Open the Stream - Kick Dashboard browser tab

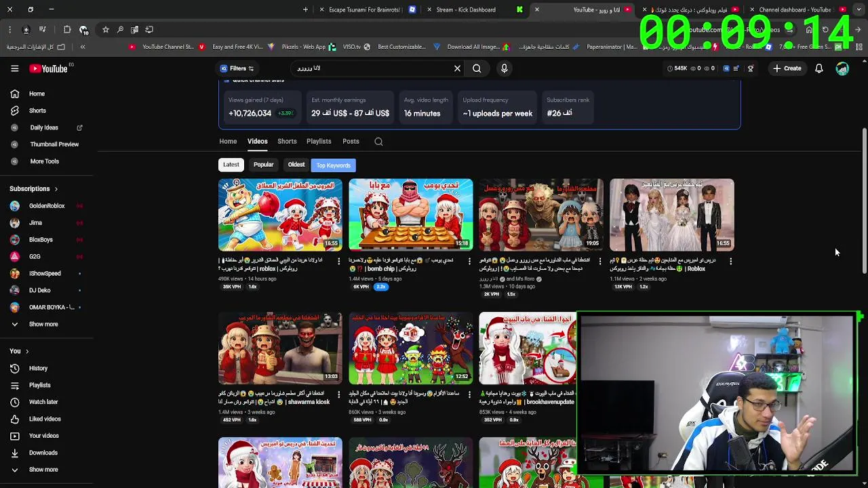click(x=466, y=9)
